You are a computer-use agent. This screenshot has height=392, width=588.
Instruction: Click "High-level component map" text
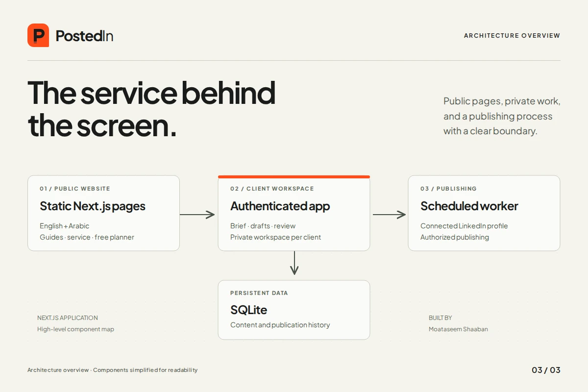pos(75,329)
